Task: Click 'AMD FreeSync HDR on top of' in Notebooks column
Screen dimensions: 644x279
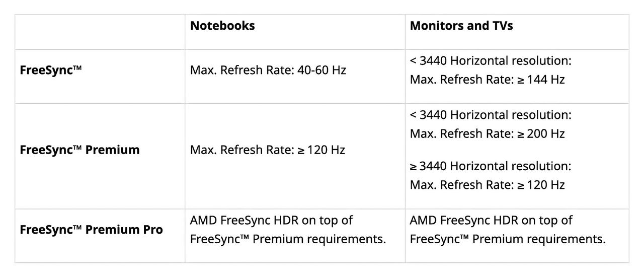Action: coord(271,220)
